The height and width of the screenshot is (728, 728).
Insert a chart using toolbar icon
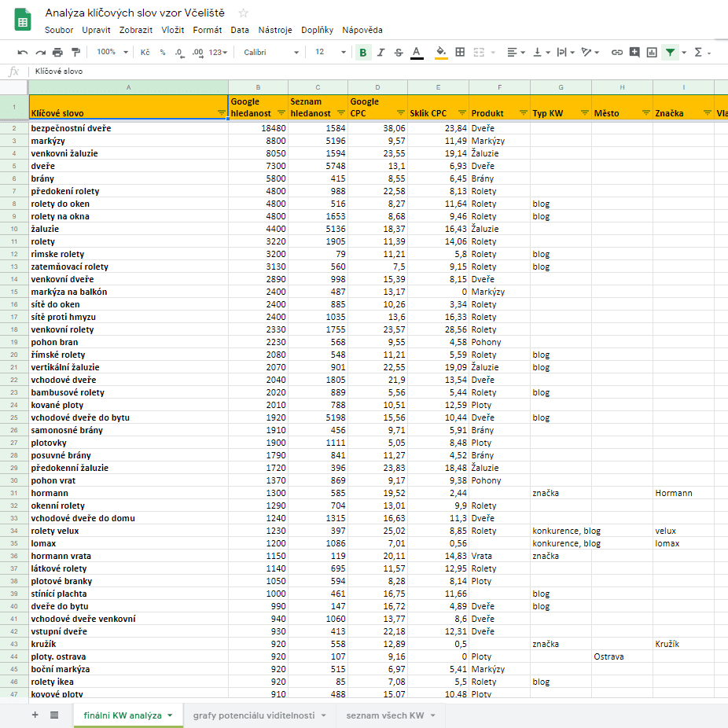[x=652, y=53]
